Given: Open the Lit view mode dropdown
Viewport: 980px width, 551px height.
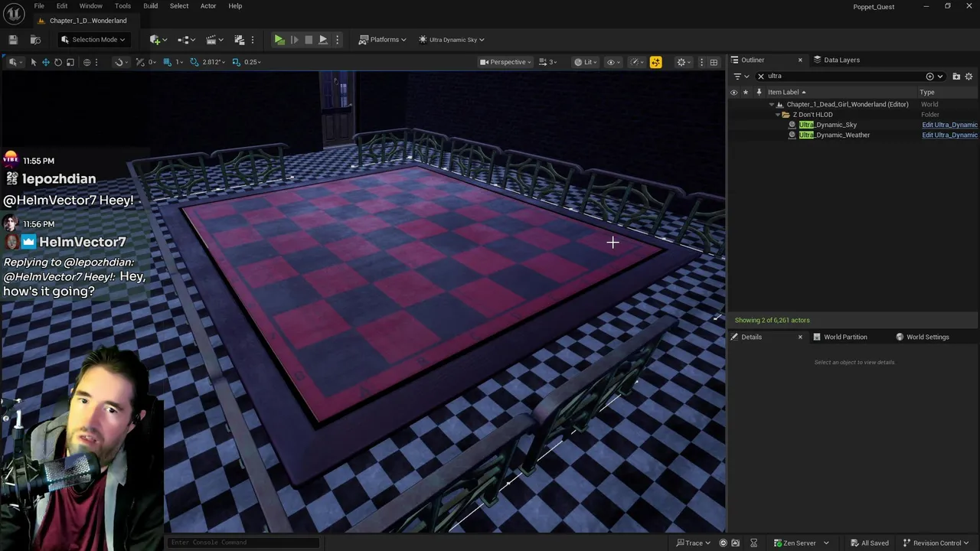Looking at the screenshot, I should pos(586,62).
